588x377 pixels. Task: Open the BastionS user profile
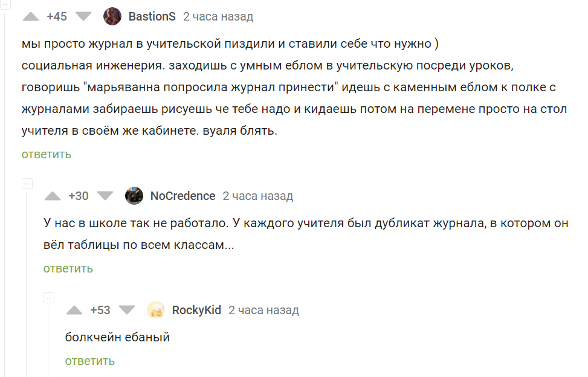pos(152,16)
